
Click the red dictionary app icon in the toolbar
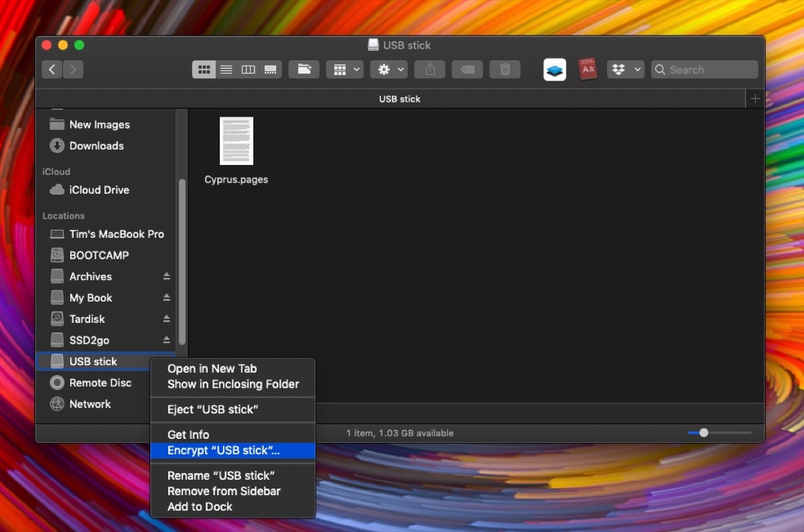[x=588, y=69]
